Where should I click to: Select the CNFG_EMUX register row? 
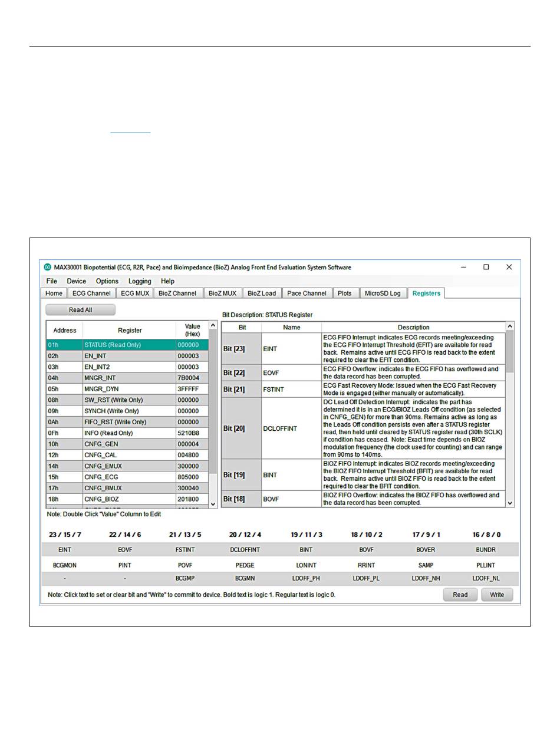coord(127,466)
